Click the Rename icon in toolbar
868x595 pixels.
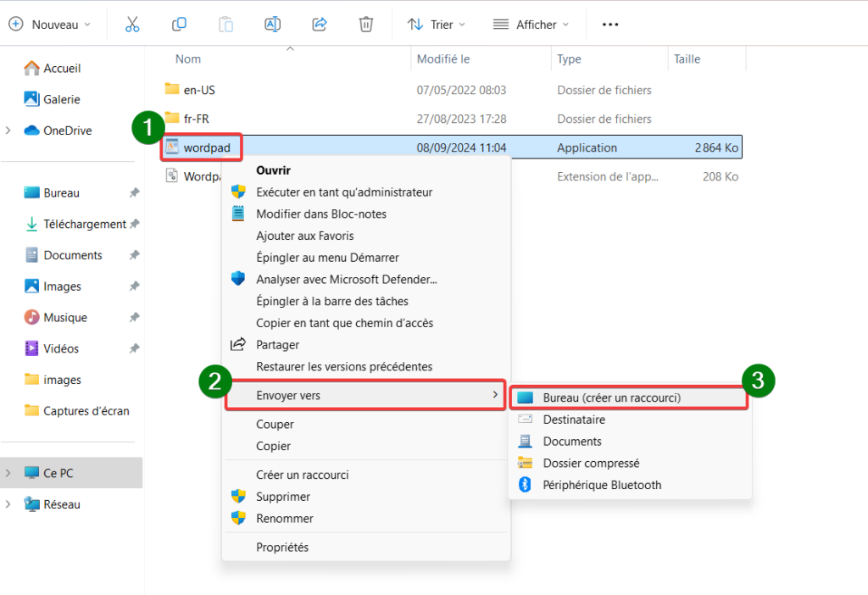pyautogui.click(x=272, y=25)
